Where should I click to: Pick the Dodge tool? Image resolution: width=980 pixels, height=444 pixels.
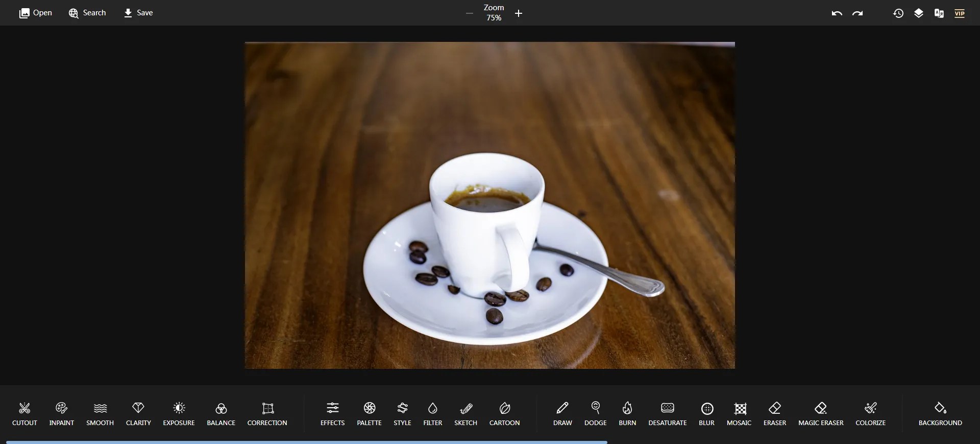pyautogui.click(x=596, y=414)
